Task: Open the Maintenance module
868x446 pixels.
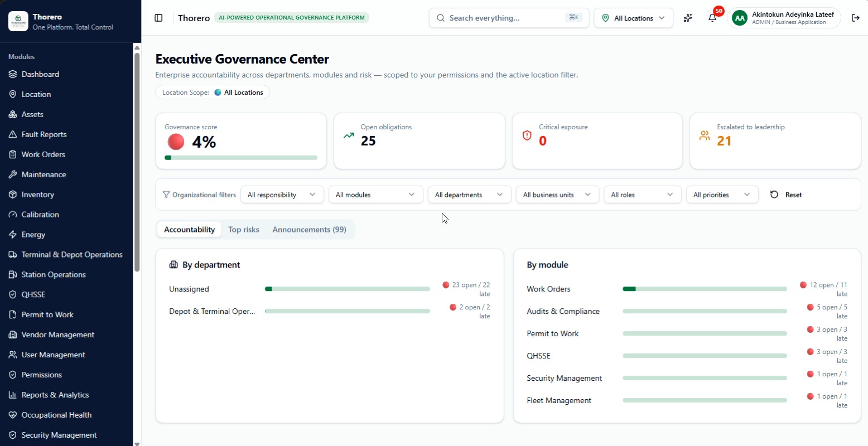Action: pos(44,174)
